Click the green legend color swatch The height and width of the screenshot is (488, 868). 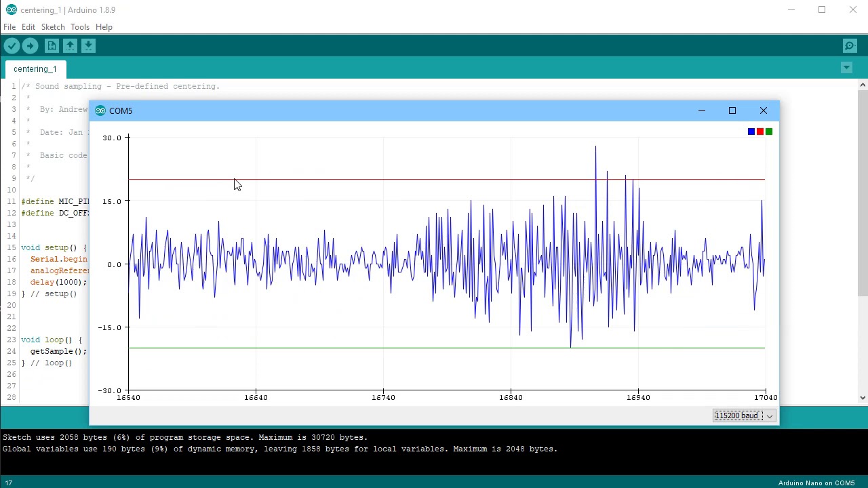pyautogui.click(x=769, y=131)
